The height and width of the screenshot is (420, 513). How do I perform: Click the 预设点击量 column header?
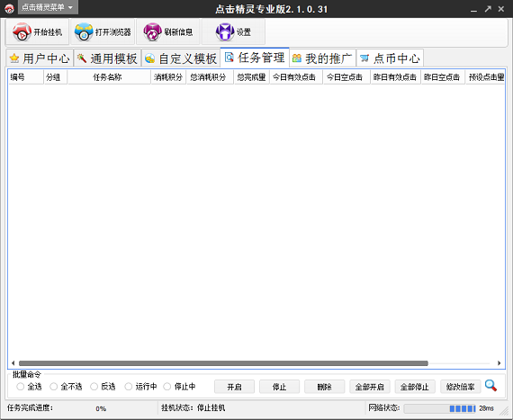pos(485,77)
